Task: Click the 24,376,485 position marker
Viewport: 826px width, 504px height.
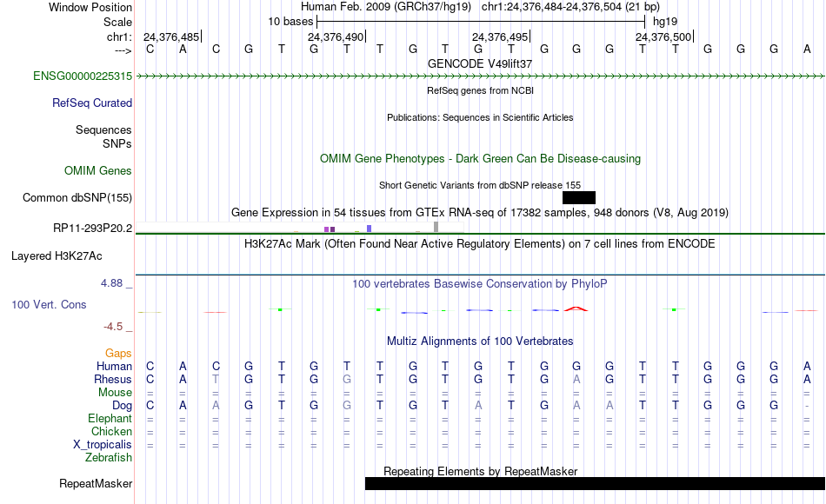Action: coord(172,36)
